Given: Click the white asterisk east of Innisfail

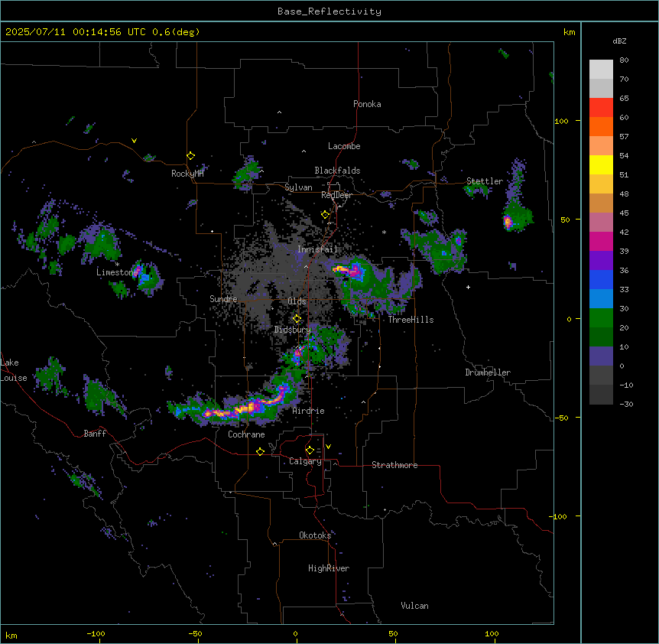Looking at the screenshot, I should click(x=384, y=232).
